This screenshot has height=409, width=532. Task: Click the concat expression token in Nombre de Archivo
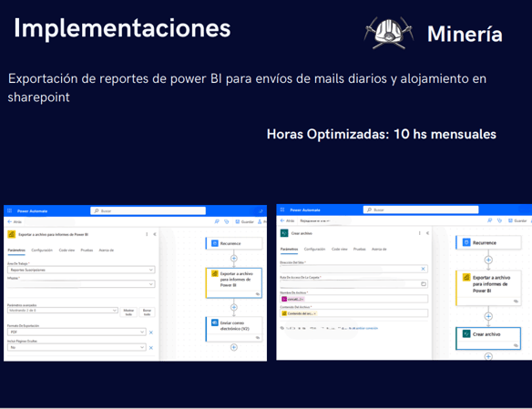292,299
